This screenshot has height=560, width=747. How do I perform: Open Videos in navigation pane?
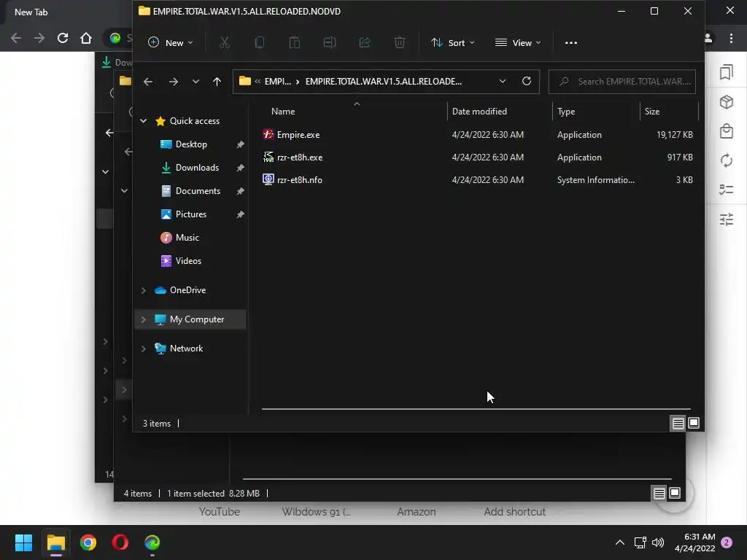coord(188,261)
